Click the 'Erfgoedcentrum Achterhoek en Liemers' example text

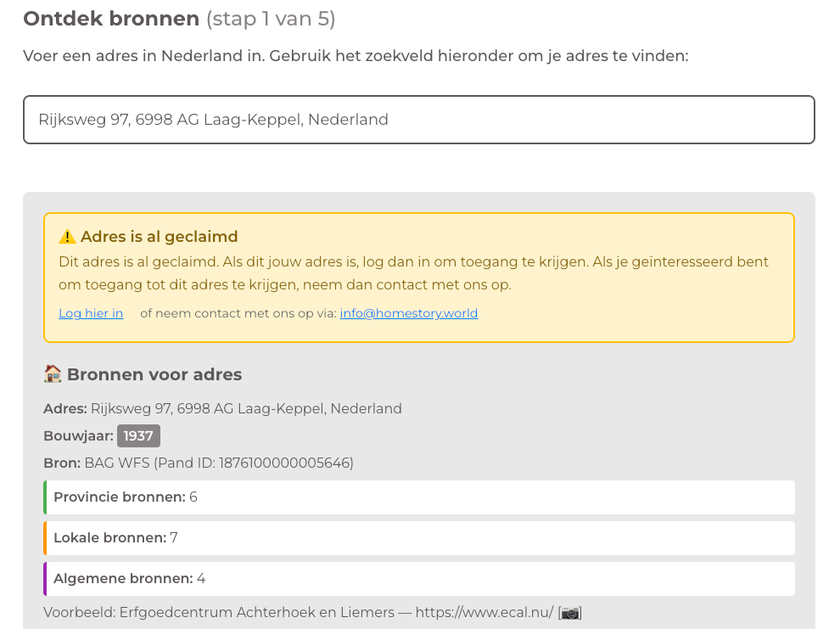257,612
